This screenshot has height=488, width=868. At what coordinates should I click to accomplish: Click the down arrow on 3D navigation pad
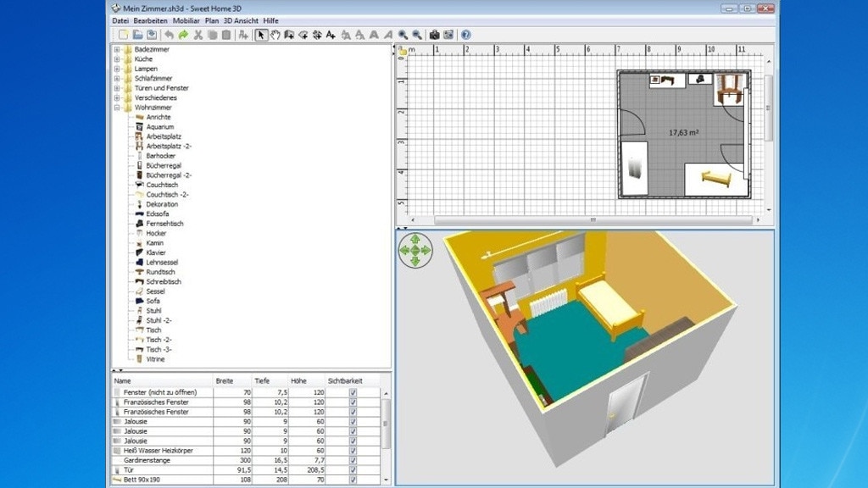(415, 261)
